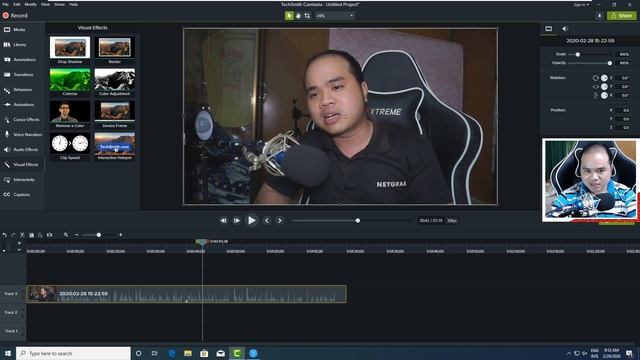Click the timeline zoom out minus button
This screenshot has width=640, height=360.
pos(77,235)
